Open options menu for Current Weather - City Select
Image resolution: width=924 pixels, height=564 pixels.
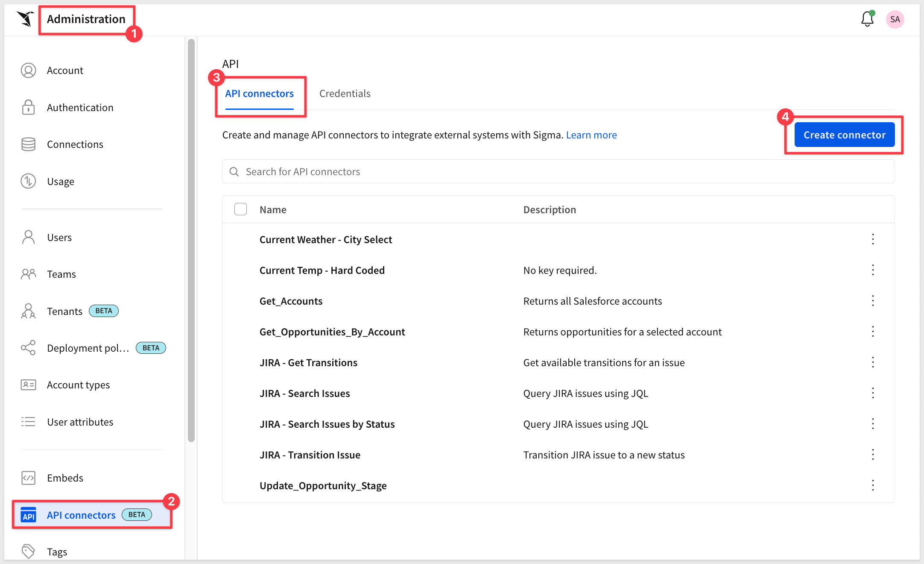pyautogui.click(x=873, y=239)
